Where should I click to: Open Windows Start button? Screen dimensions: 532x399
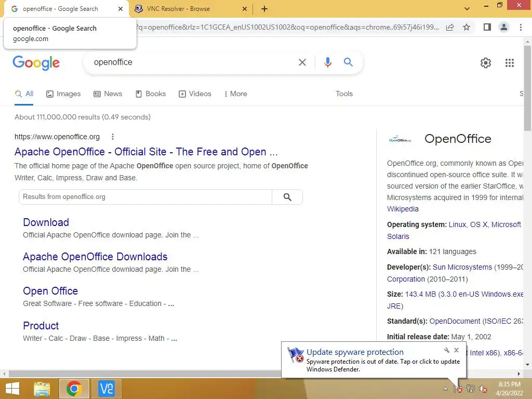pos(12,389)
